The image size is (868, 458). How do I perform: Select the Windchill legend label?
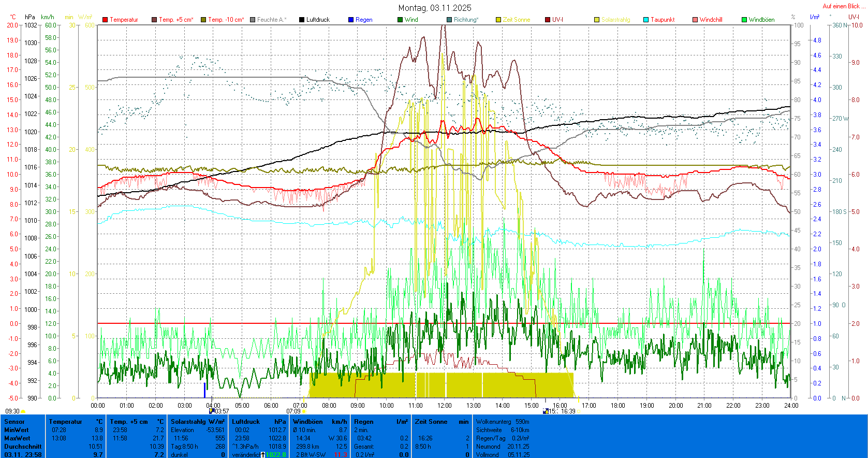[711, 20]
